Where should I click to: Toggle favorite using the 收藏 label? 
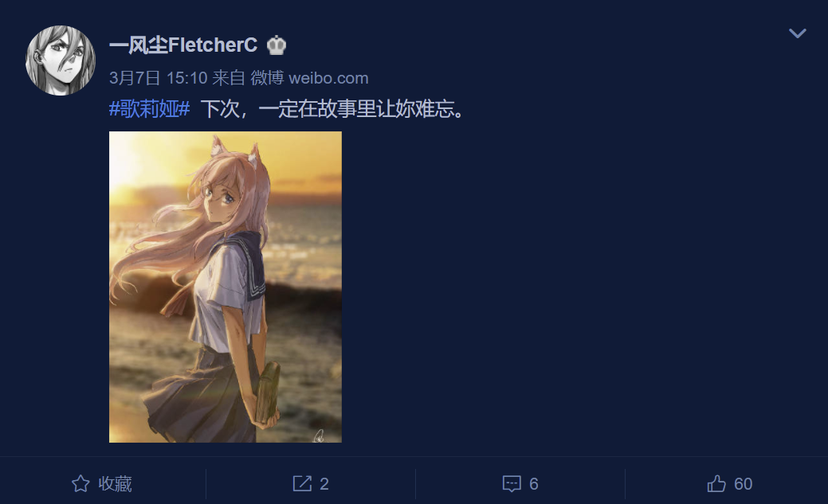tap(115, 483)
